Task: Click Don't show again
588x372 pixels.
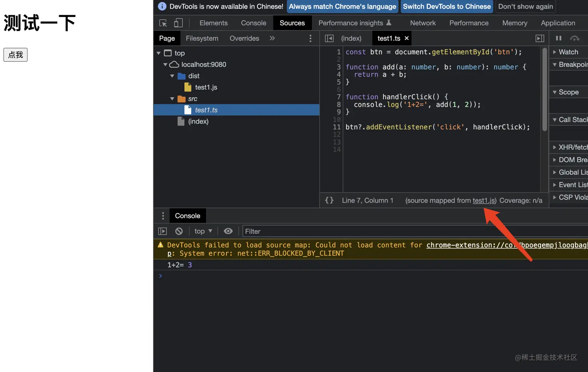Action: coord(525,7)
